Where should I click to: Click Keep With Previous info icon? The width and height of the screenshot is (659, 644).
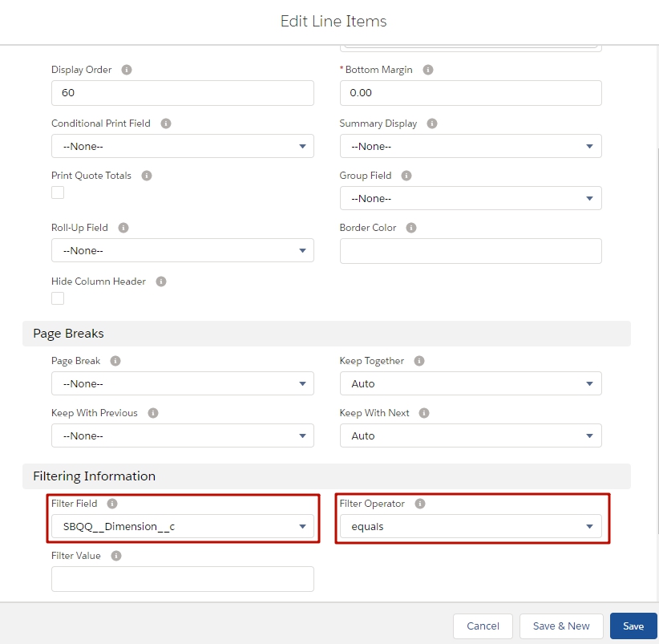pyautogui.click(x=153, y=413)
